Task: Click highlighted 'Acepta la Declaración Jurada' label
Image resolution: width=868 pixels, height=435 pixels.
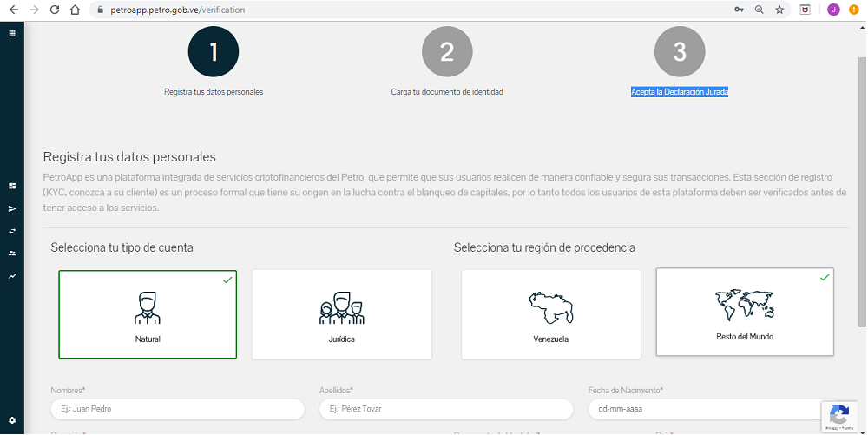Action: click(x=680, y=92)
